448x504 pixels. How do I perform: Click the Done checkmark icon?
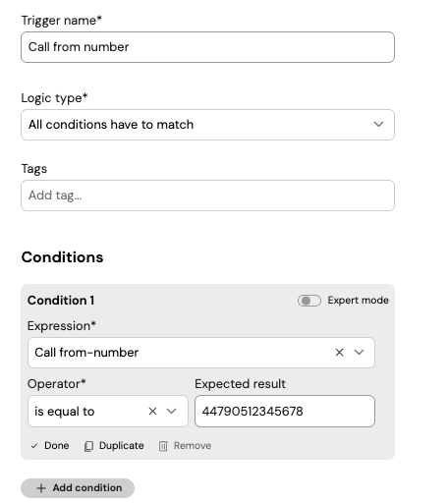click(x=34, y=446)
